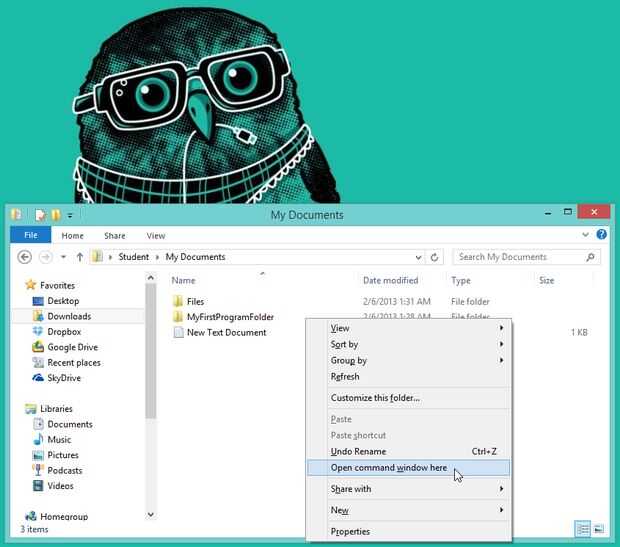The image size is (620, 547).
Task: Click the Homegroup icon in sidebar
Action: (30, 516)
